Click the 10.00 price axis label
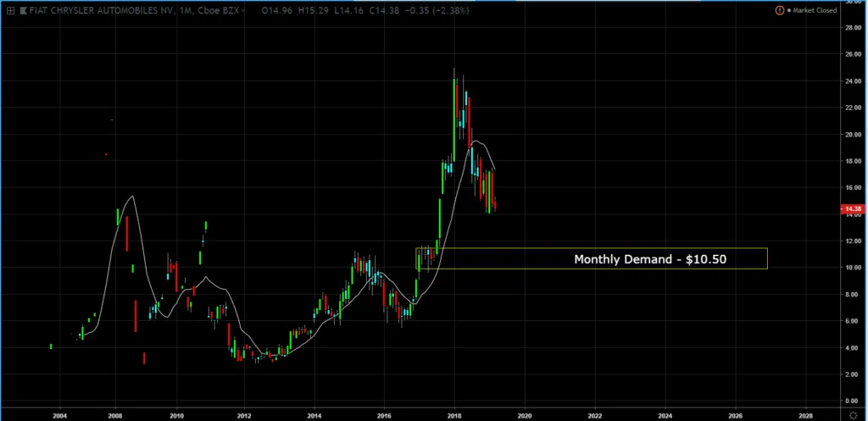The width and height of the screenshot is (868, 421). pyautogui.click(x=853, y=268)
